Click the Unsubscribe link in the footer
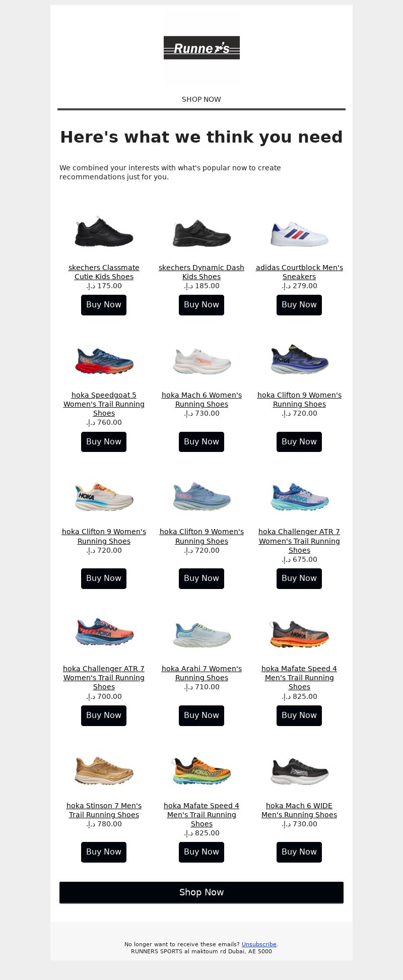The height and width of the screenshot is (980, 403). tap(259, 944)
